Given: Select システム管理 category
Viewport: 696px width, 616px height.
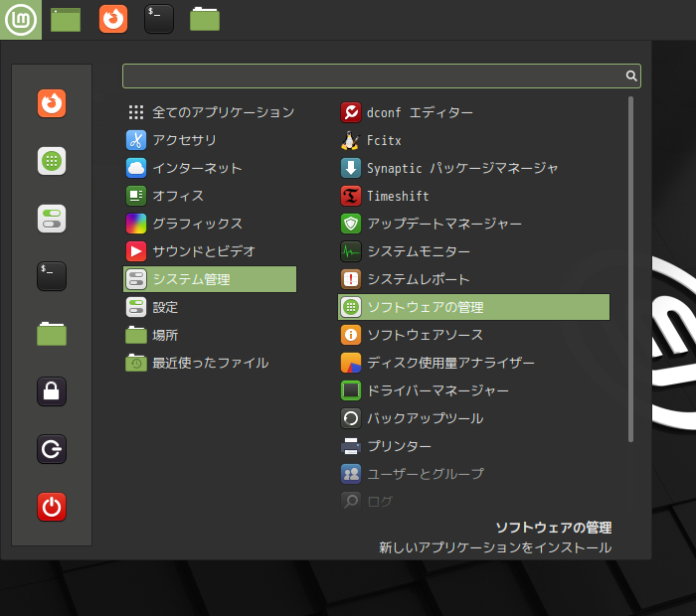Looking at the screenshot, I should click(x=210, y=279).
